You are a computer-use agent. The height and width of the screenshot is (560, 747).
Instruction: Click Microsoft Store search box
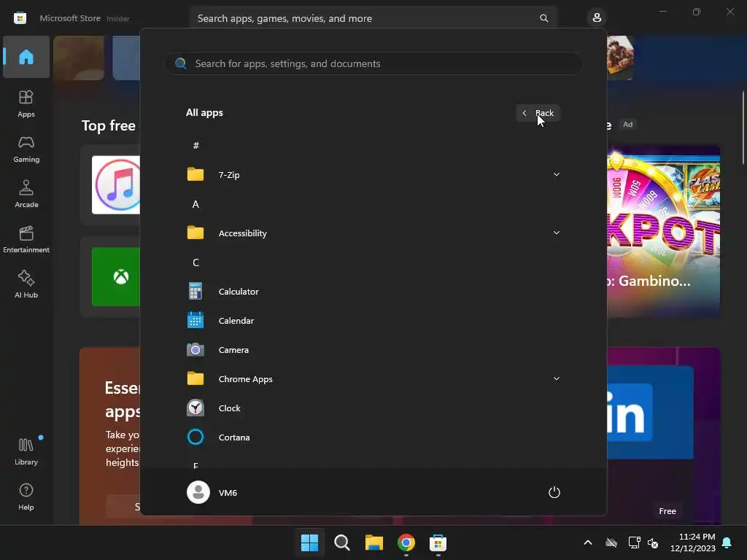tap(373, 18)
